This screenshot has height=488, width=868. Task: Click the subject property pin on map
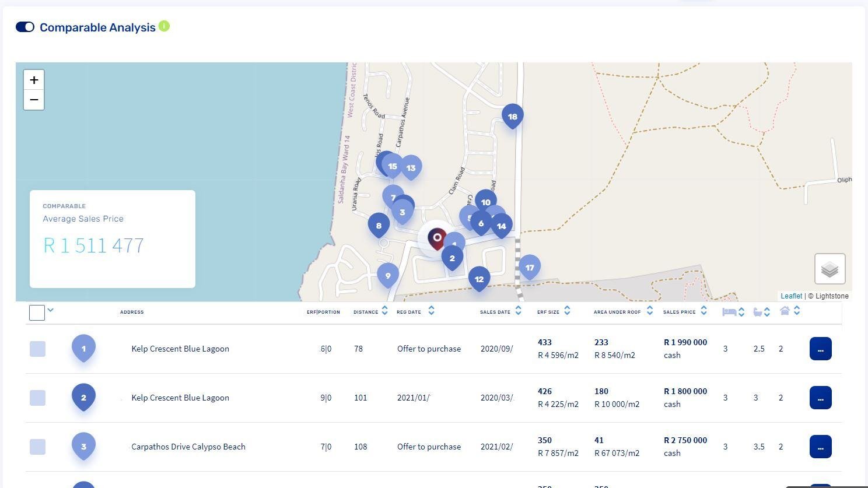coord(437,238)
